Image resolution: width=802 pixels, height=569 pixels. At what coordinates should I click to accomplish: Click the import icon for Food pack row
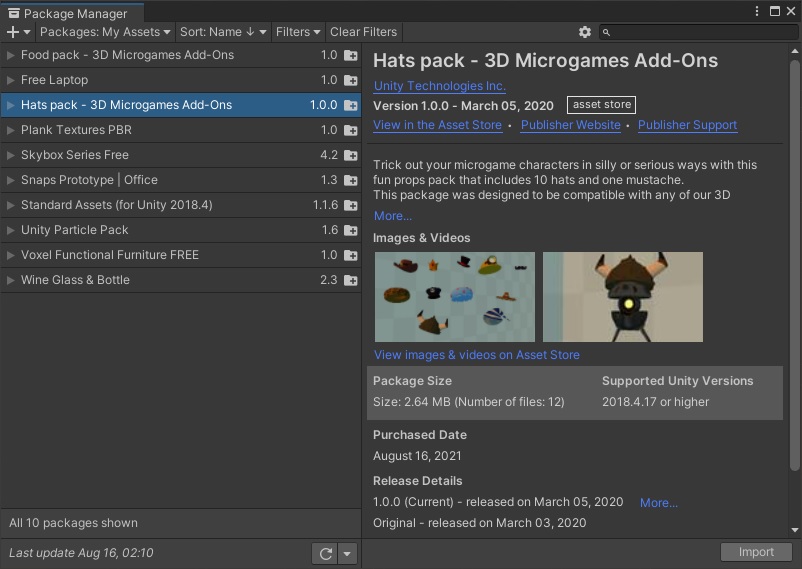[x=350, y=55]
